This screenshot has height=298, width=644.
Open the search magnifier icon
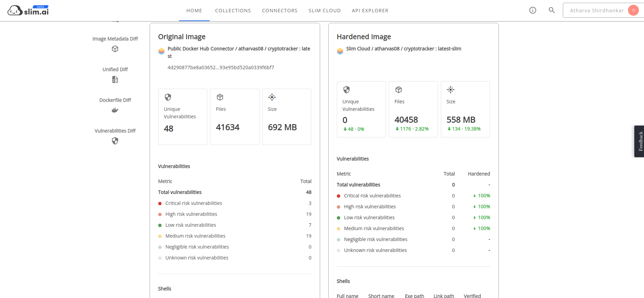click(x=552, y=10)
